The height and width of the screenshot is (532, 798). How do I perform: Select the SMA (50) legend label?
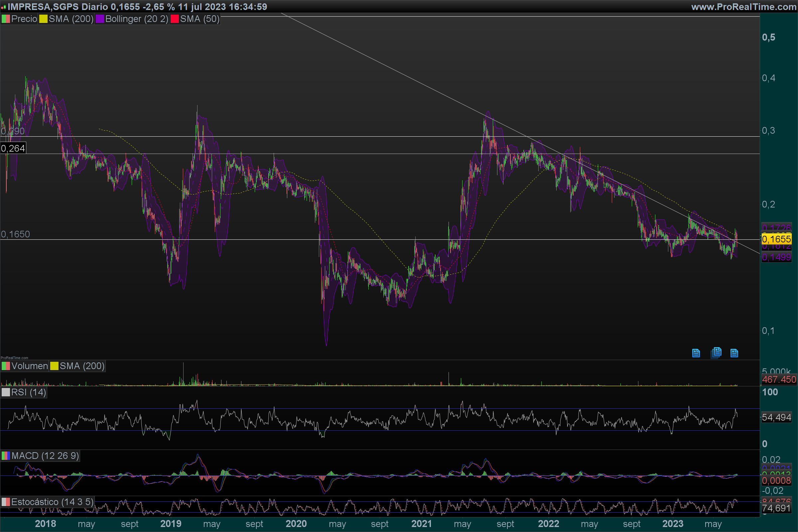[x=199, y=19]
